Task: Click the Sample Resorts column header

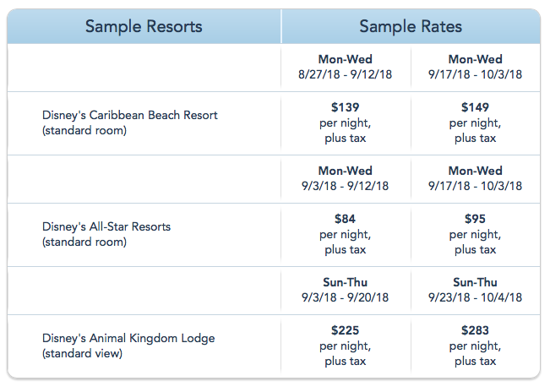Action: click(144, 27)
